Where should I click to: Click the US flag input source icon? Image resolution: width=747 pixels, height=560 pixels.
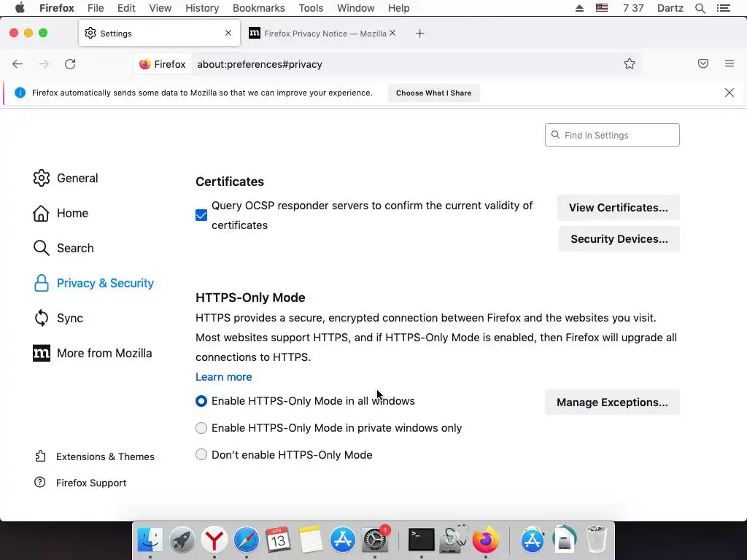[x=602, y=8]
